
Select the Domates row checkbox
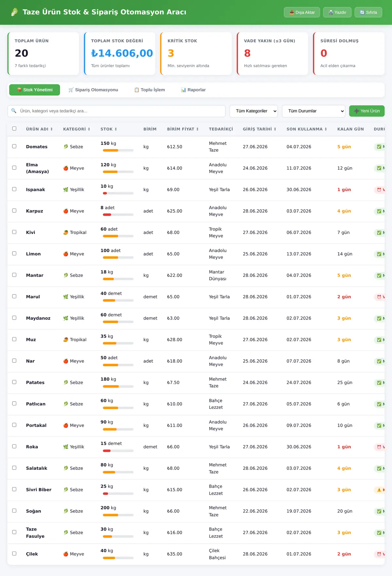[x=14, y=146]
